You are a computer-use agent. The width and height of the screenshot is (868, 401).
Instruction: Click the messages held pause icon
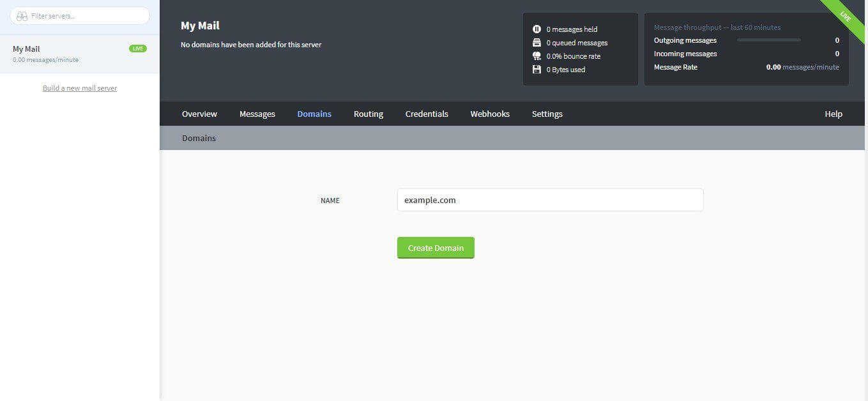click(537, 29)
